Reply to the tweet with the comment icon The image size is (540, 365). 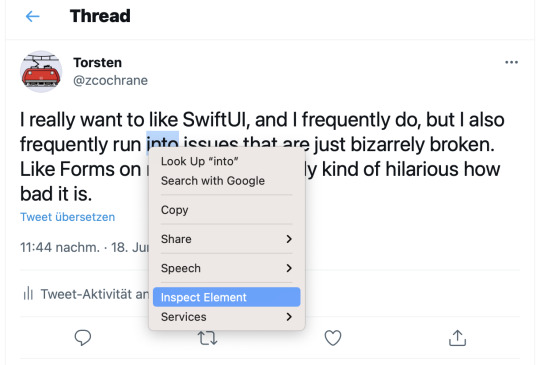(x=83, y=337)
